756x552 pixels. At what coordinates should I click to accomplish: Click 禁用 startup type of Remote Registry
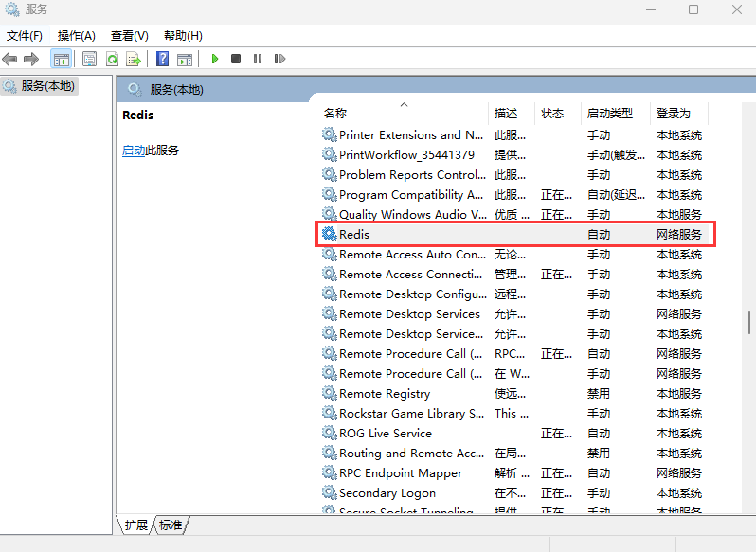coord(599,394)
